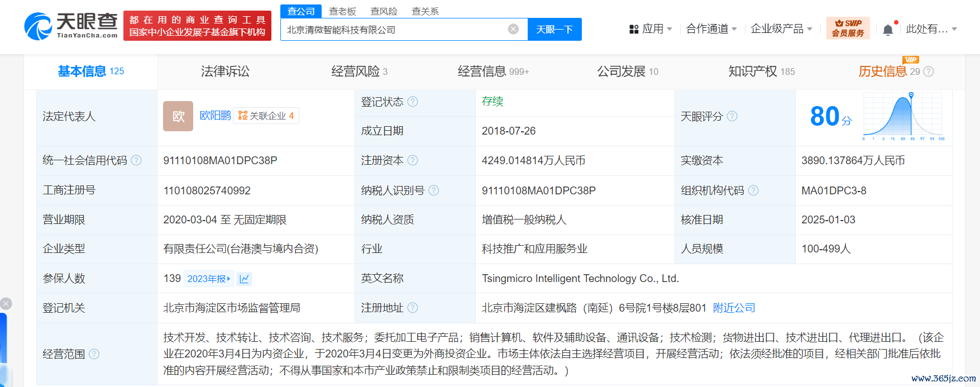Click help icon next to 天眼评分

tap(732, 116)
